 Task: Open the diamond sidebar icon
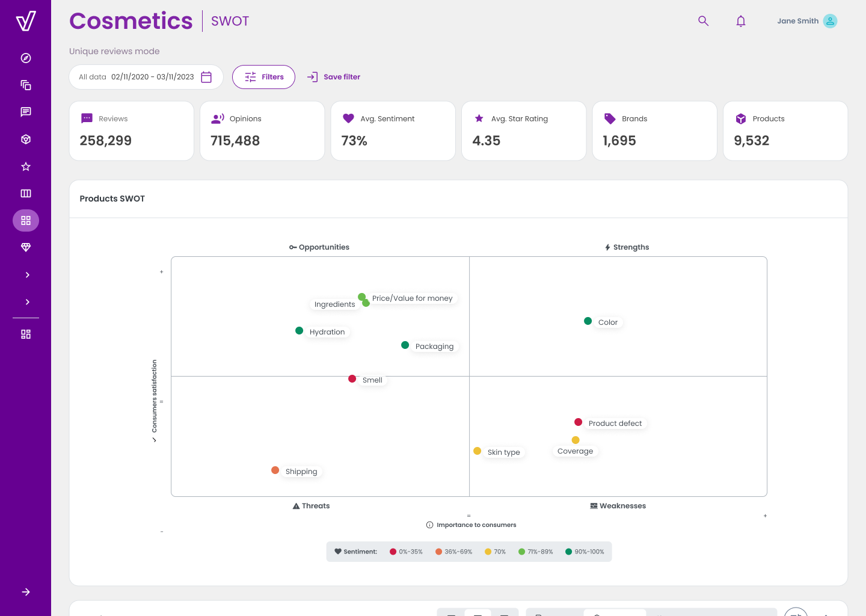click(26, 247)
